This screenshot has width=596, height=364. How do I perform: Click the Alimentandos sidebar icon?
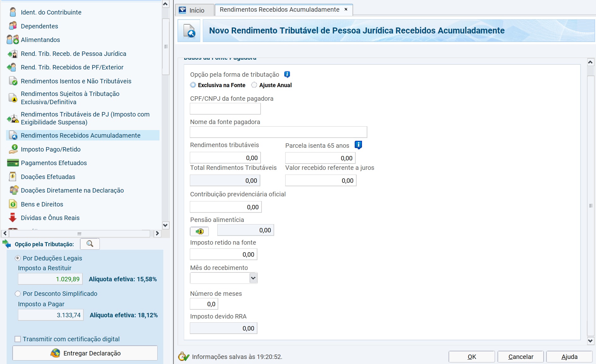(x=13, y=40)
